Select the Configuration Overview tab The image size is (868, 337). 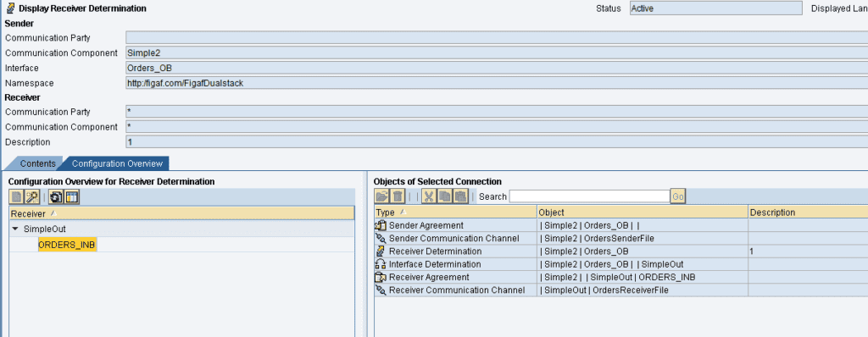click(x=117, y=163)
